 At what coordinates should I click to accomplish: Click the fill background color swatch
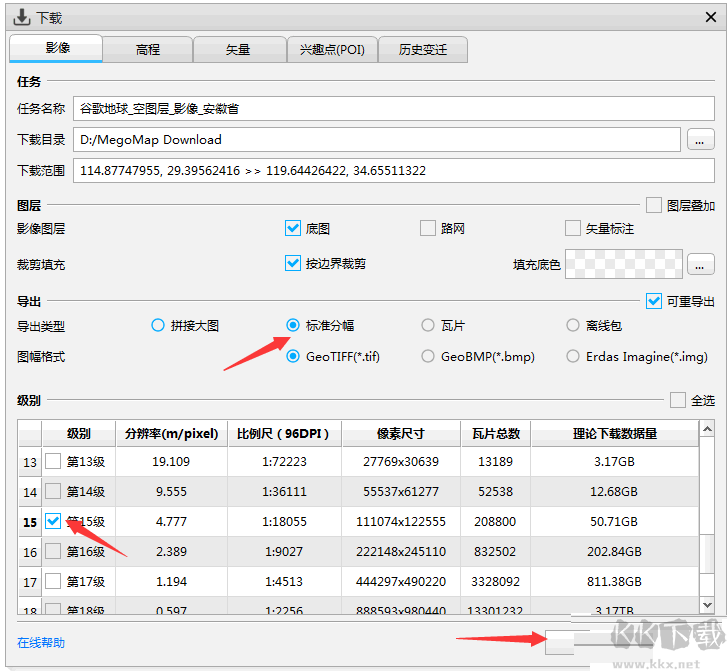(x=624, y=264)
